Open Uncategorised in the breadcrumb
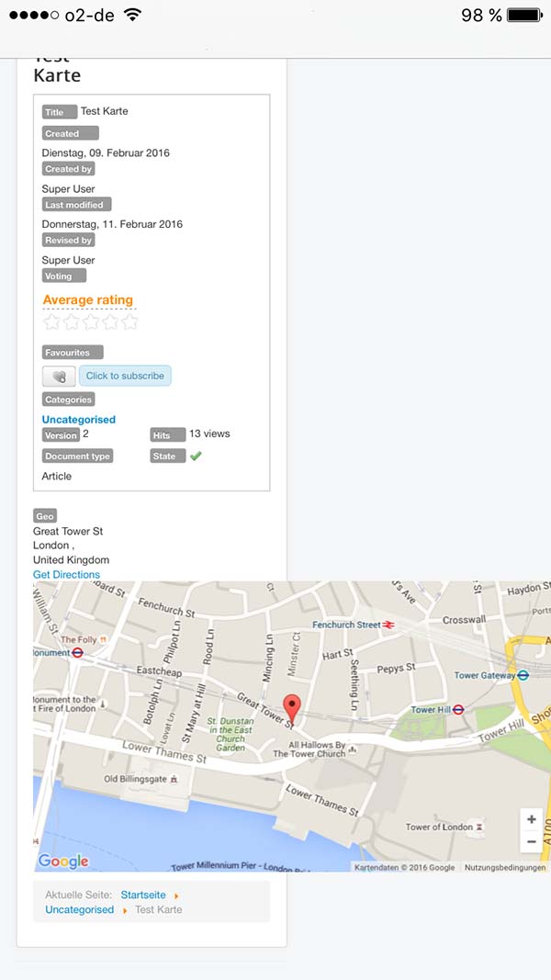This screenshot has width=551, height=980. coord(79,909)
